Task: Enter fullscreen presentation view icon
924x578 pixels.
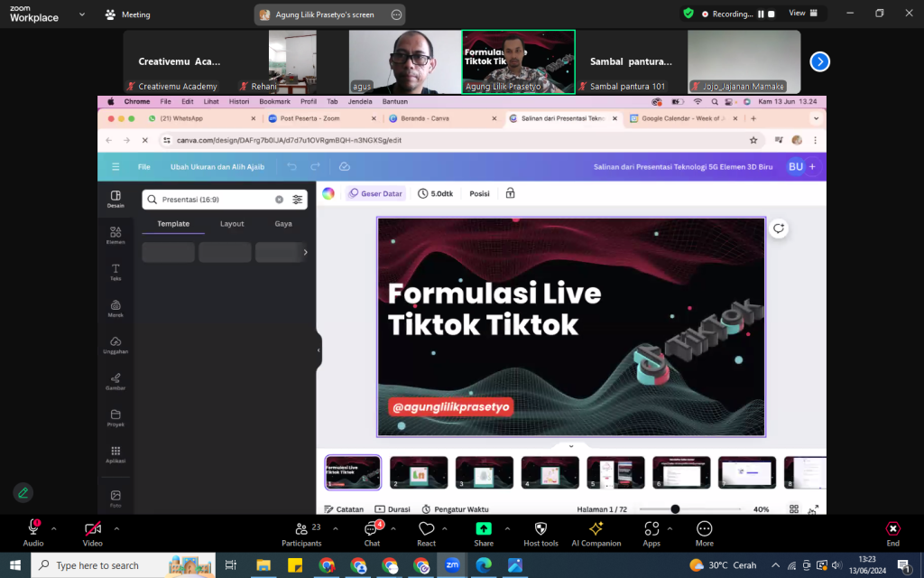Action: tap(813, 509)
